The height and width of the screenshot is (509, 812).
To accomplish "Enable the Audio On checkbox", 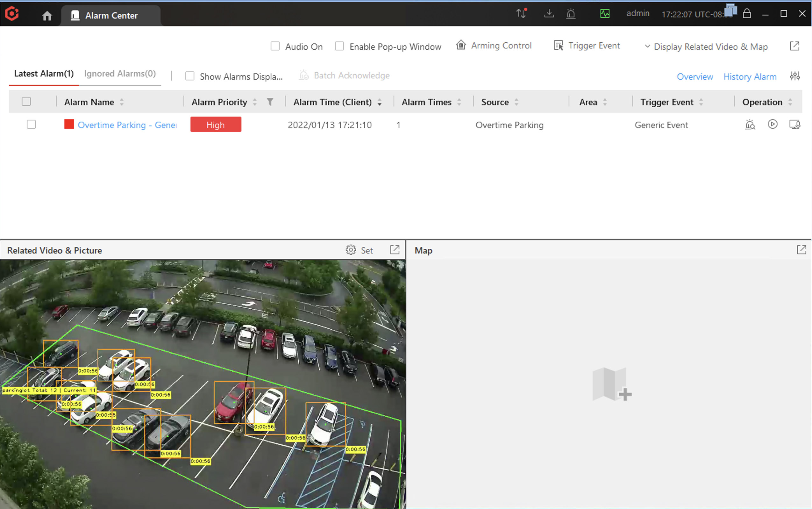I will point(275,46).
